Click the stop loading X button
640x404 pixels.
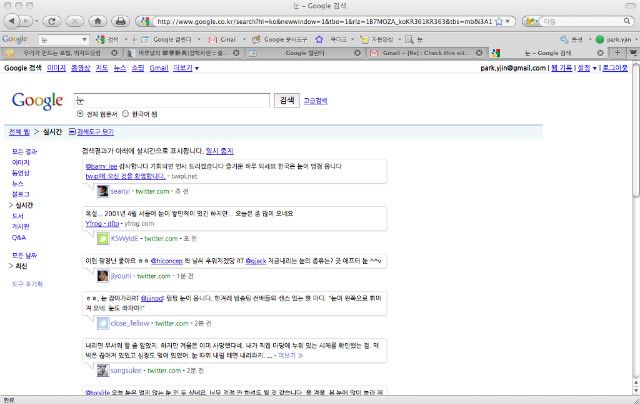(75, 21)
